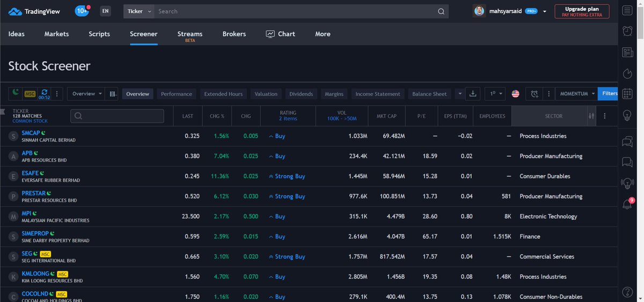Click the column-view bars icon beside Overview dropdown

coord(112,94)
